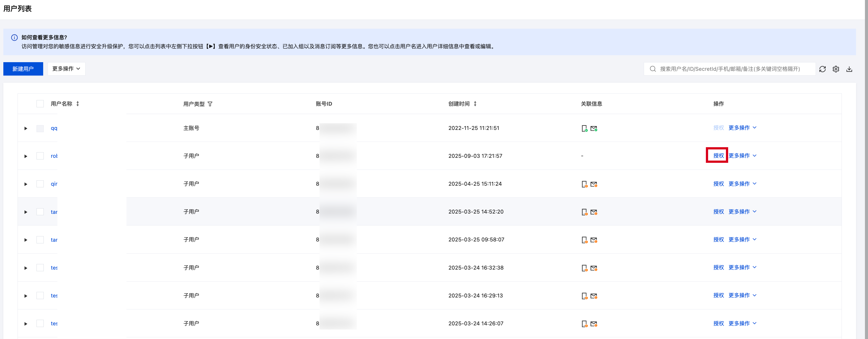The image size is (868, 339).
Task: Click phone icon in main account row
Action: (x=584, y=129)
